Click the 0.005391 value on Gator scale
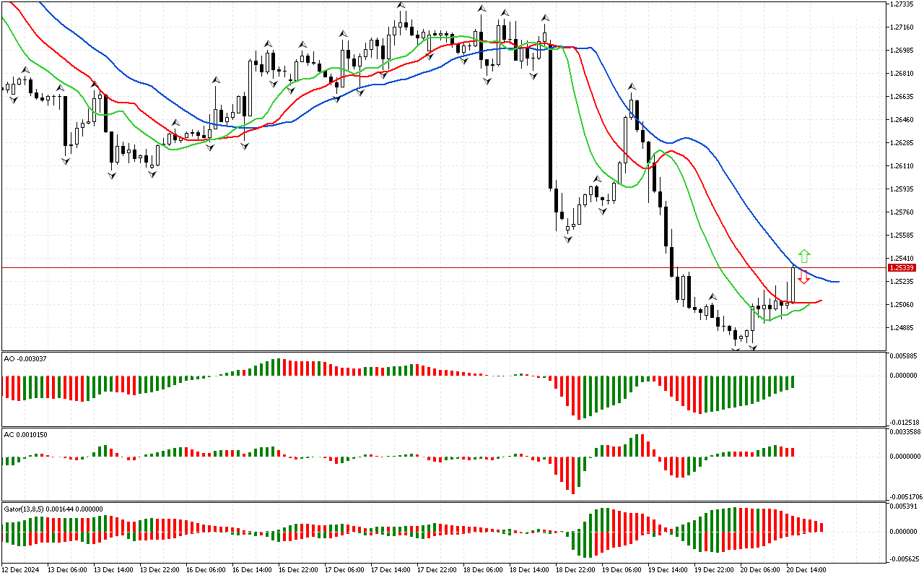This screenshot has width=924, height=578. coord(905,507)
